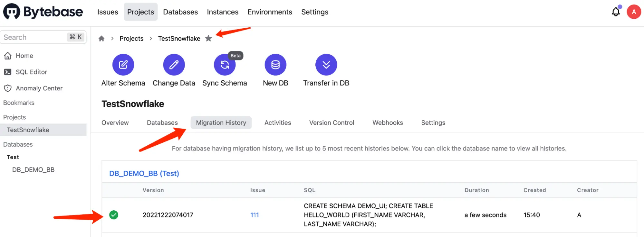644x237 pixels.
Task: Open Databases in top navigation
Action: 180,12
